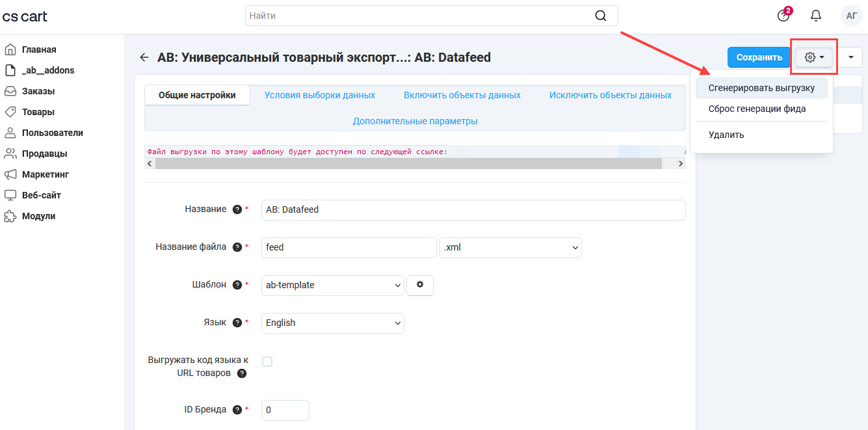
Task: Click the help icon next to ID Бренда
Action: click(x=237, y=410)
